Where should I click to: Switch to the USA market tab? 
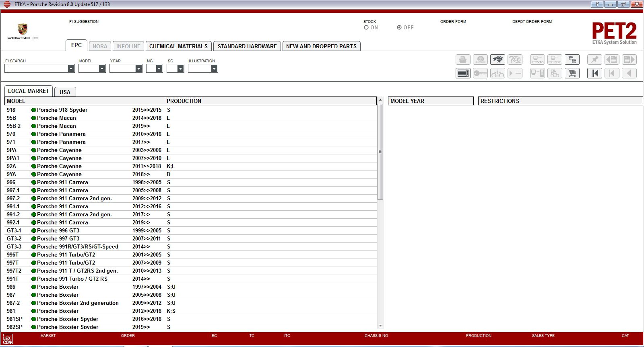[x=65, y=92]
